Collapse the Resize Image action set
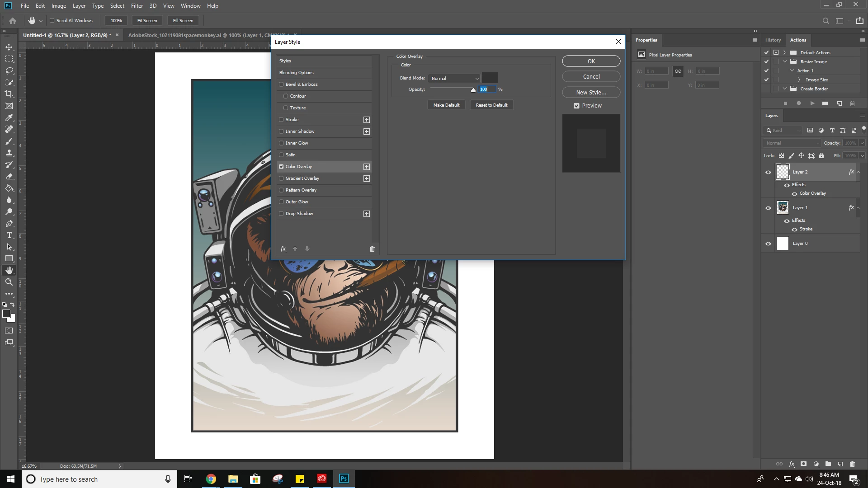The height and width of the screenshot is (488, 868). pyautogui.click(x=785, y=61)
